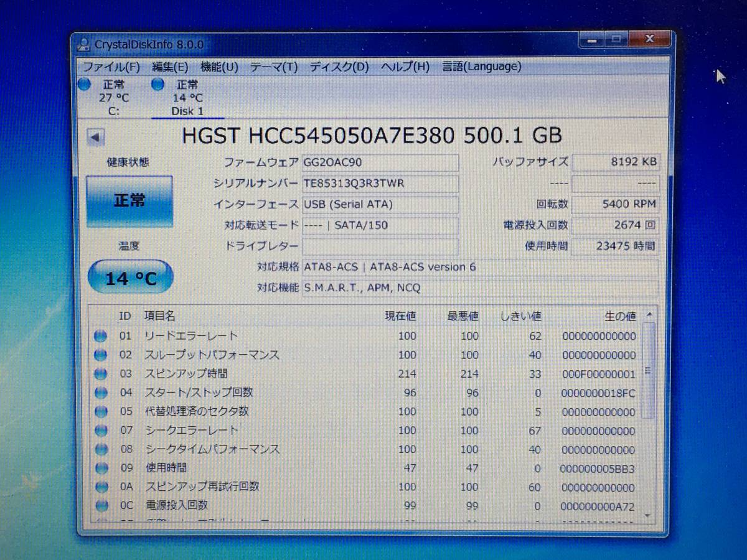
Task: Click the empty ドライブレター field
Action: click(x=380, y=246)
